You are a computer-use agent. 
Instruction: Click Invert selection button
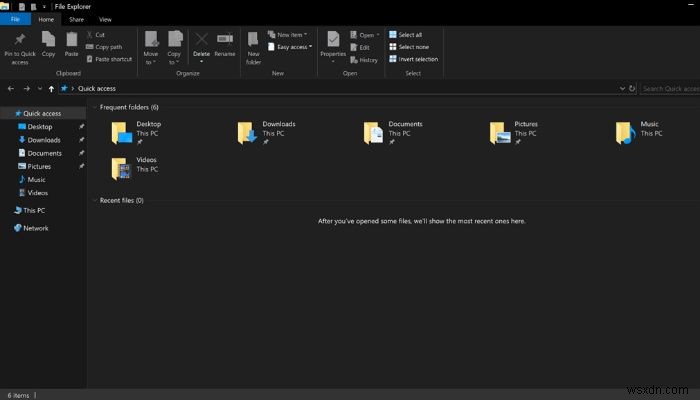(x=416, y=58)
